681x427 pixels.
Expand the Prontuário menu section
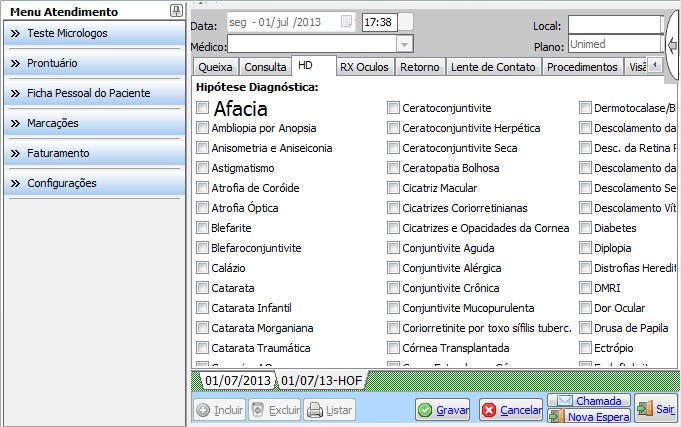[93, 63]
